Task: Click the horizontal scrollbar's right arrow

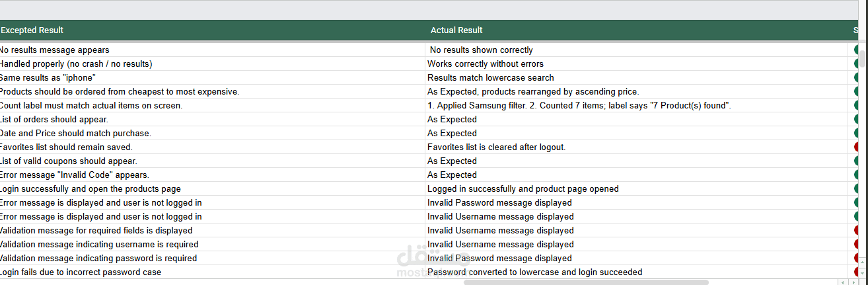Action: [850, 282]
